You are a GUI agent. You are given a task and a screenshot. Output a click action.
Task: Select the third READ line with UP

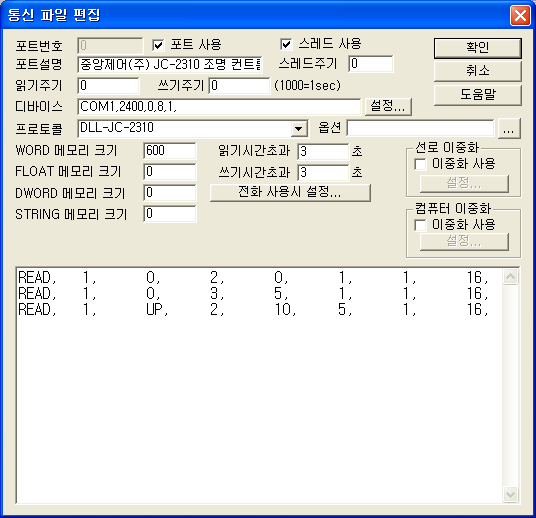[253, 310]
